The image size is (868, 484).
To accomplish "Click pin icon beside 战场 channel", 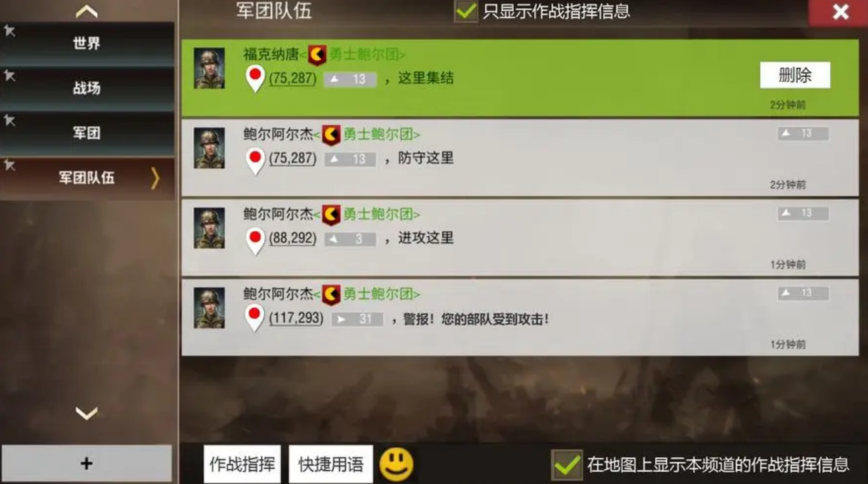I will [10, 76].
